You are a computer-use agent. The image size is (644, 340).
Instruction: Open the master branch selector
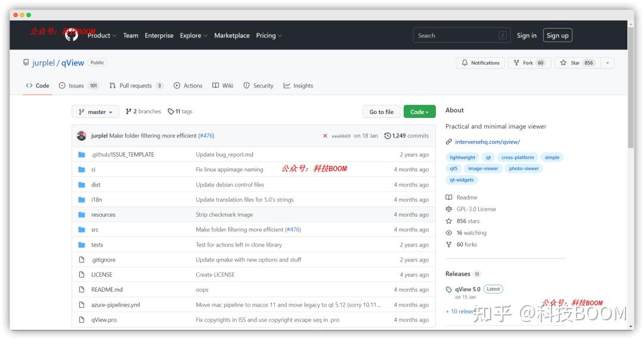click(x=95, y=111)
